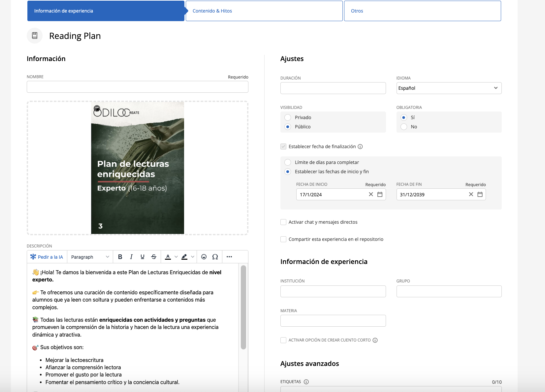Enable Compartir esta experiencia en el repositorio

coord(283,239)
